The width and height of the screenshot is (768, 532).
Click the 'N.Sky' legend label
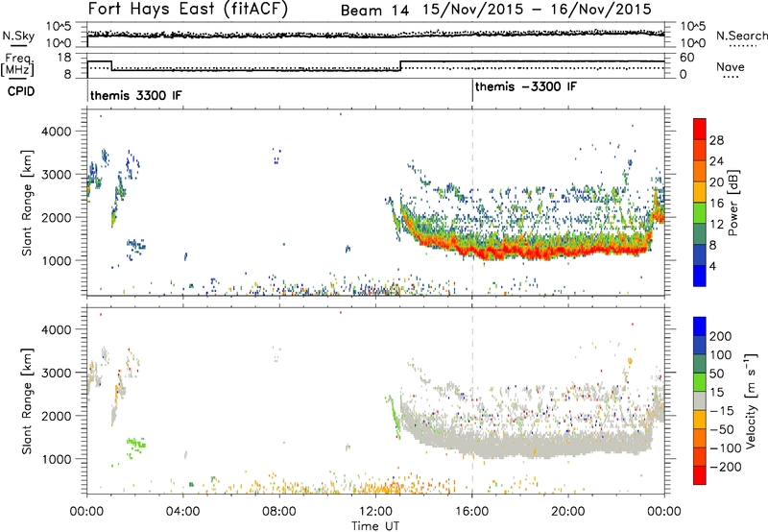(18, 36)
